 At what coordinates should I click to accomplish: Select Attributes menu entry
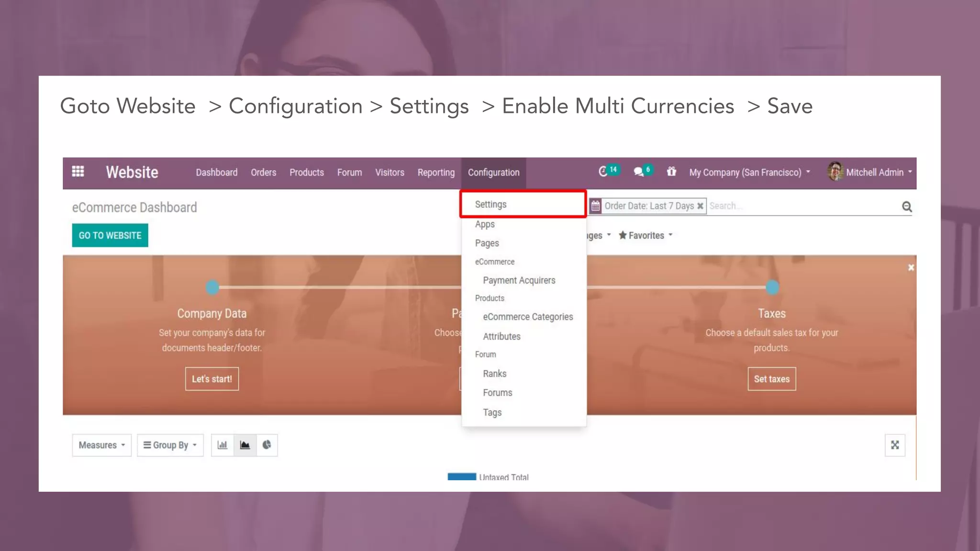pyautogui.click(x=523, y=336)
